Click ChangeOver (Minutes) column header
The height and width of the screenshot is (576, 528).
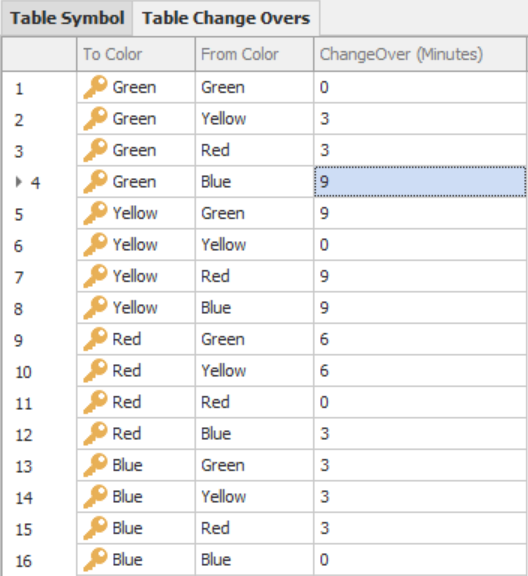pos(420,54)
